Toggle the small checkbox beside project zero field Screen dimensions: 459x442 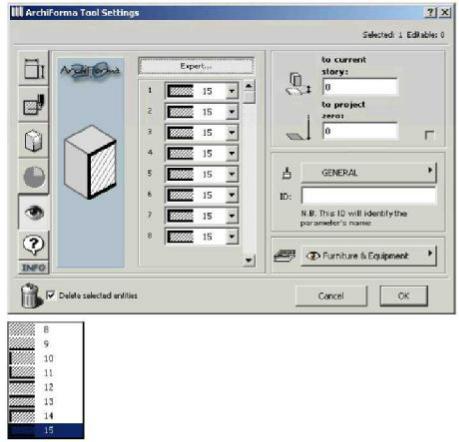click(x=429, y=135)
